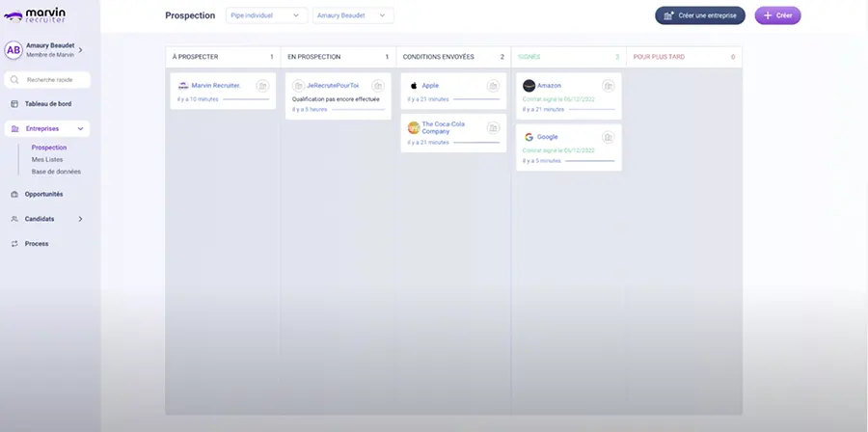Click the purple Créer button
Viewport: 868px width, 432px height.
pyautogui.click(x=777, y=15)
